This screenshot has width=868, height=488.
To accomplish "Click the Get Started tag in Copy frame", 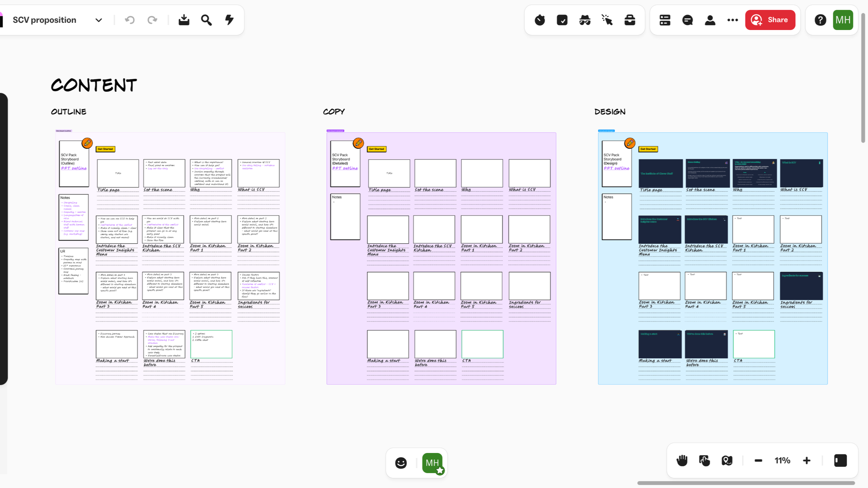I will [x=377, y=149].
